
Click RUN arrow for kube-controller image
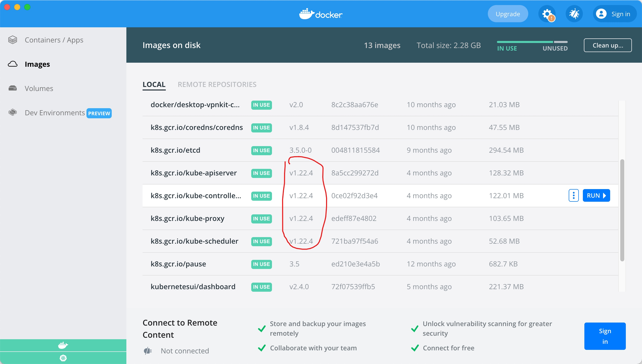pos(596,195)
